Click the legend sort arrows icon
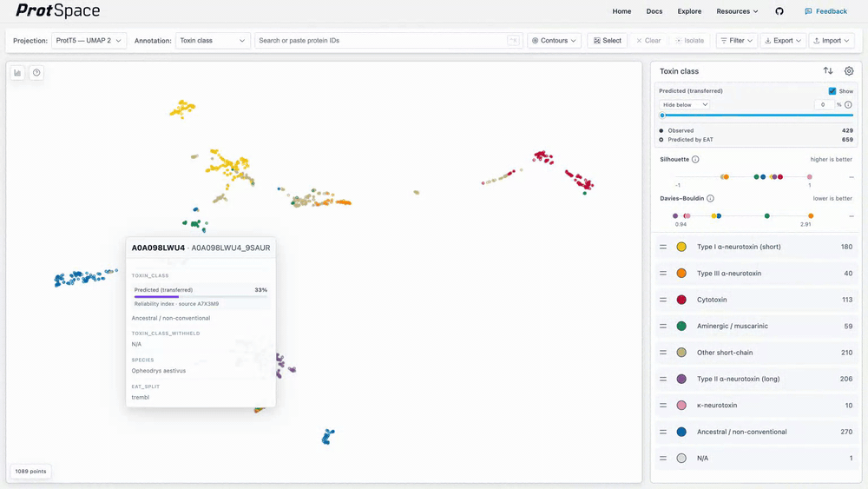Image resolution: width=868 pixels, height=489 pixels. [828, 71]
